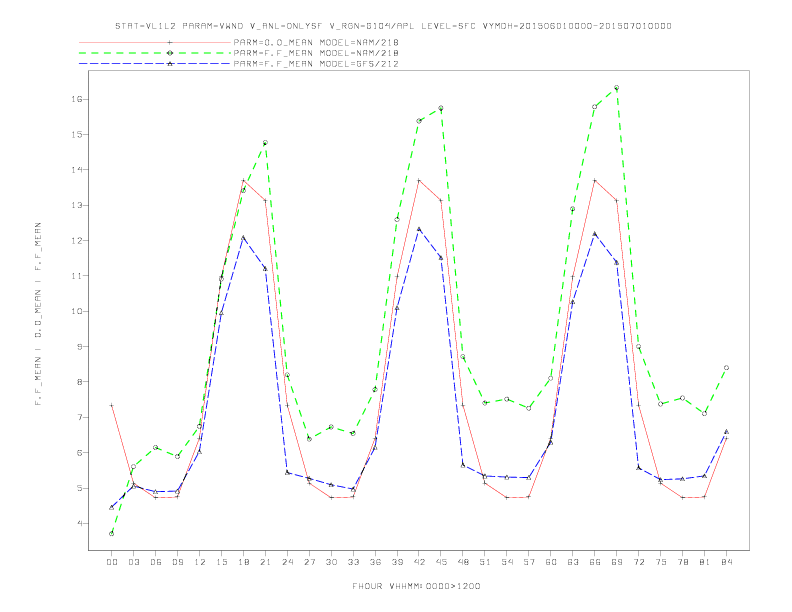
Task: Click x-axis forecast hour label 57
Action: [529, 562]
